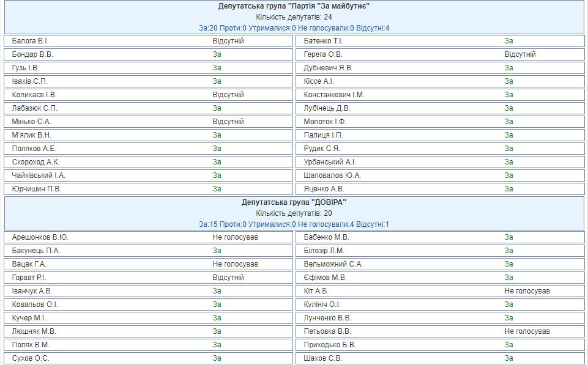The width and height of the screenshot is (588, 365).
Task: Click Кіт А.Б. Не голосував status
Action: 527,291
